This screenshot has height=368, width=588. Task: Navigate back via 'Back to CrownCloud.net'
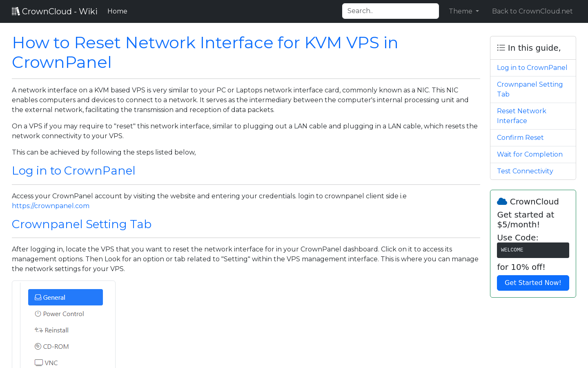click(532, 11)
